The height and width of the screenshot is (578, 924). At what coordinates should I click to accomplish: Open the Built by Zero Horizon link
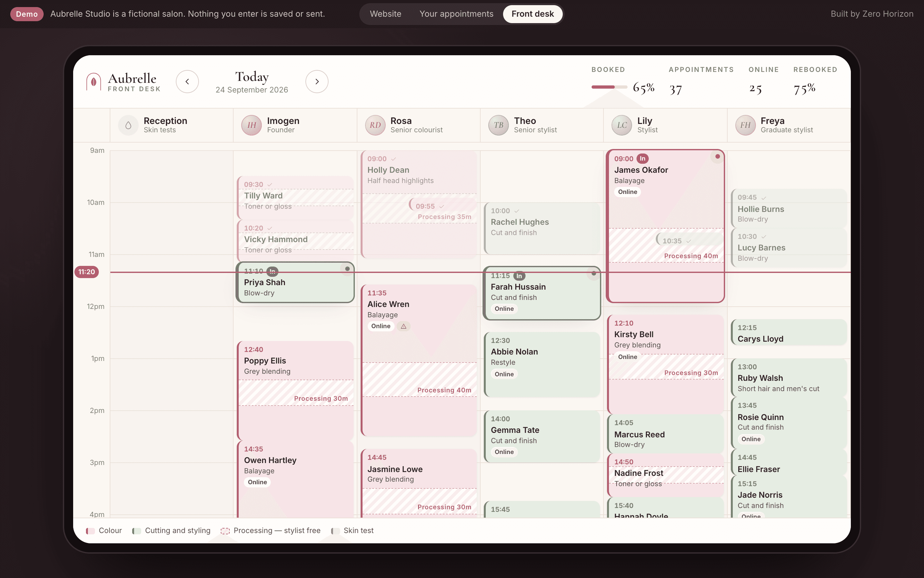[872, 14]
